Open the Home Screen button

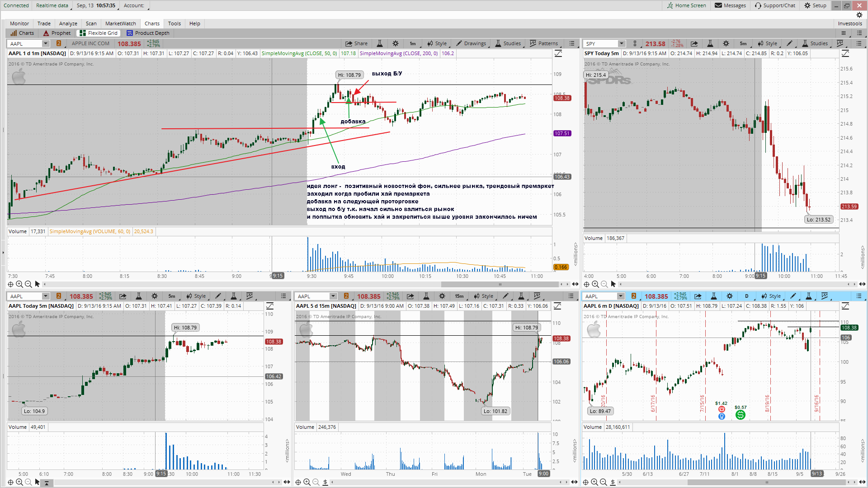(x=687, y=5)
